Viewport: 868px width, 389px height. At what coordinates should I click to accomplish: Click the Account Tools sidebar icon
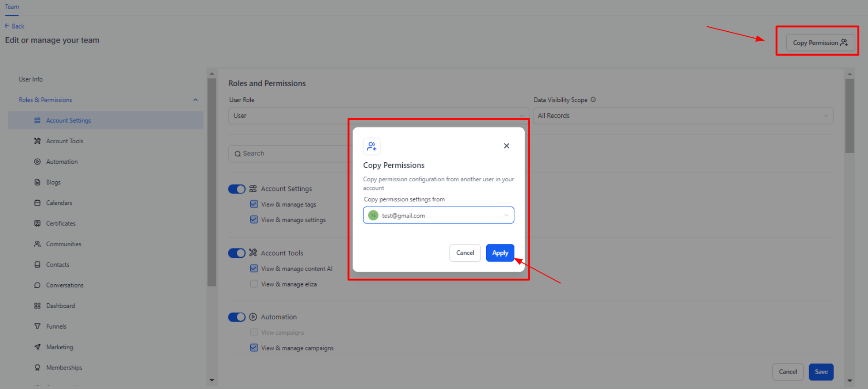(x=37, y=141)
